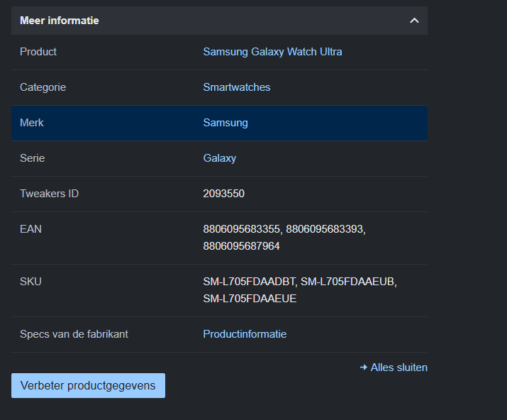Screen dimensions: 507x420
Task: Open the Samsung Galaxy Watch Ultra product link
Action: click(272, 52)
